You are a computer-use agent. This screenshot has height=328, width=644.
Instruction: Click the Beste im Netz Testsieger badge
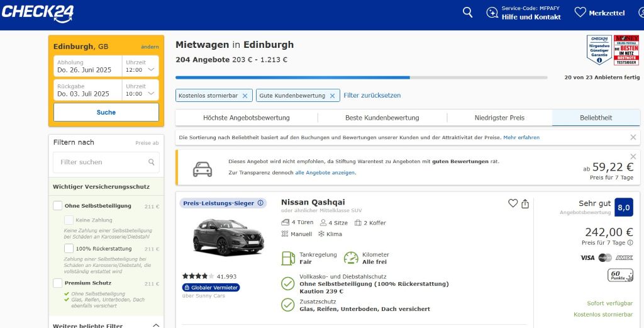626,50
